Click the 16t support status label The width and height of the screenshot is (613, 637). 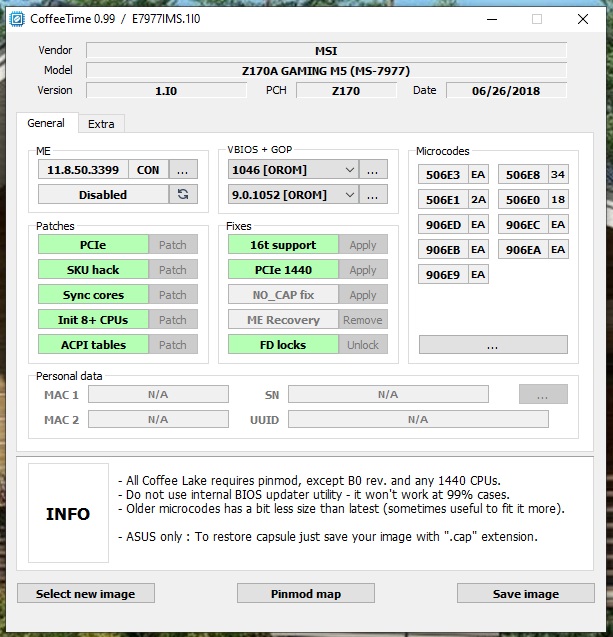pos(283,245)
